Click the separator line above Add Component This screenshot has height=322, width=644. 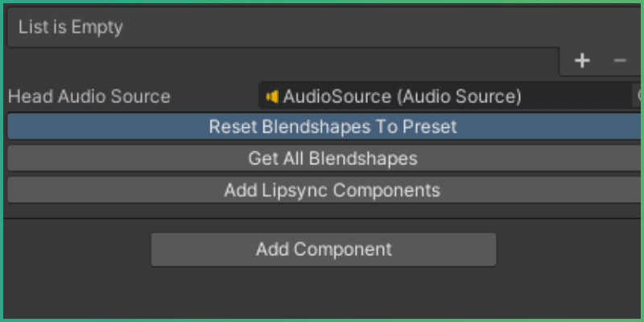(322, 218)
